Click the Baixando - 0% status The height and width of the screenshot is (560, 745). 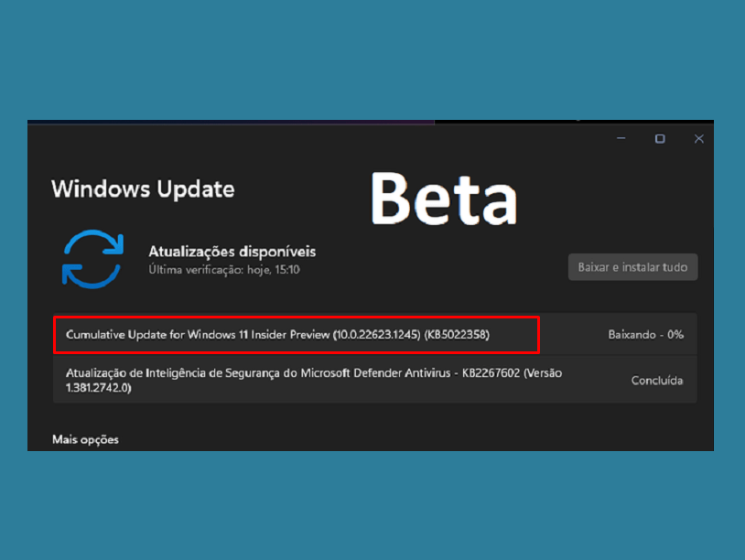pyautogui.click(x=646, y=335)
